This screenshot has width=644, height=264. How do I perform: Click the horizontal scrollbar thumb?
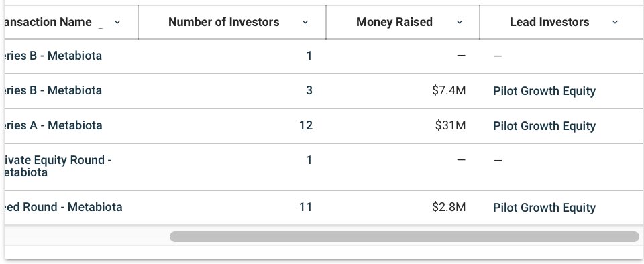point(405,237)
